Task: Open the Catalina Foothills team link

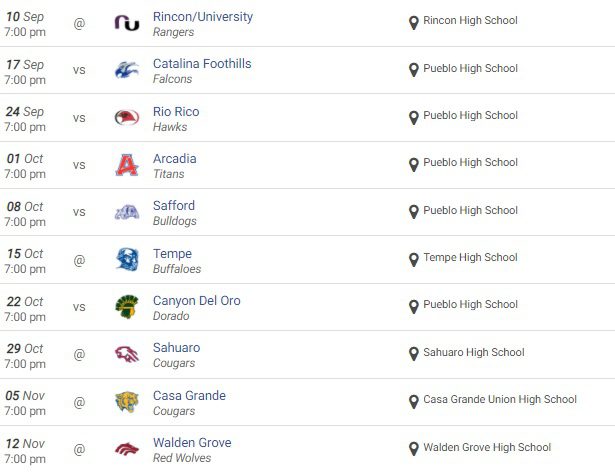Action: click(x=201, y=64)
